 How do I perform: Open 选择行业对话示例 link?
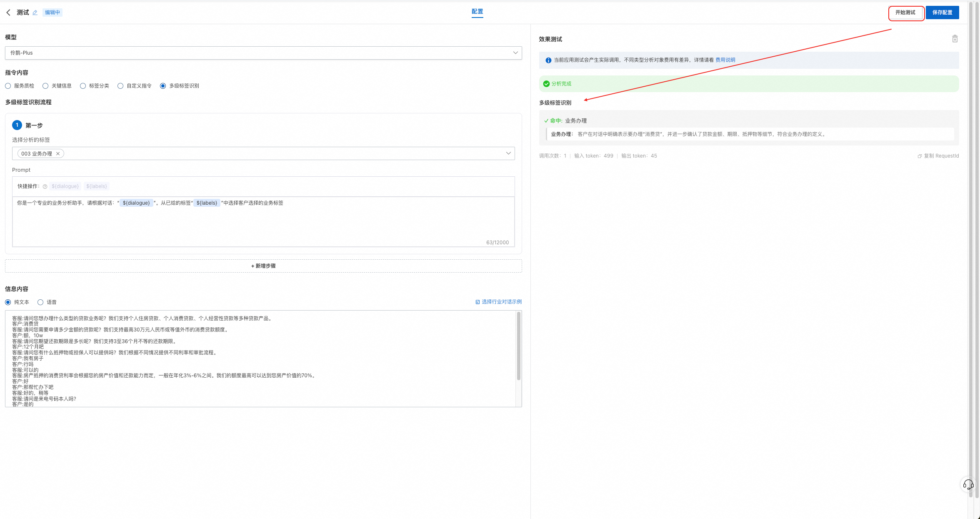point(498,302)
